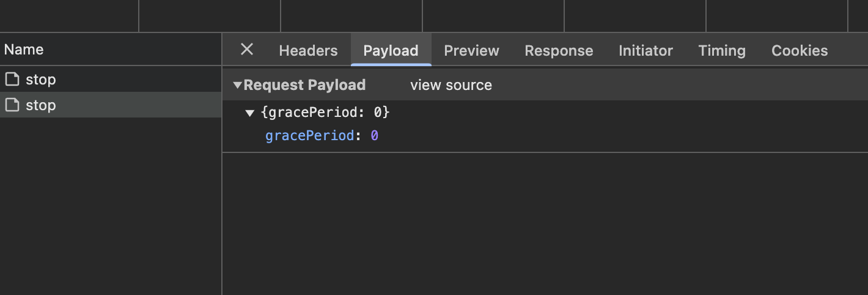Click the document icon of second stop request
Screen dimensions: 868x295
click(12, 105)
